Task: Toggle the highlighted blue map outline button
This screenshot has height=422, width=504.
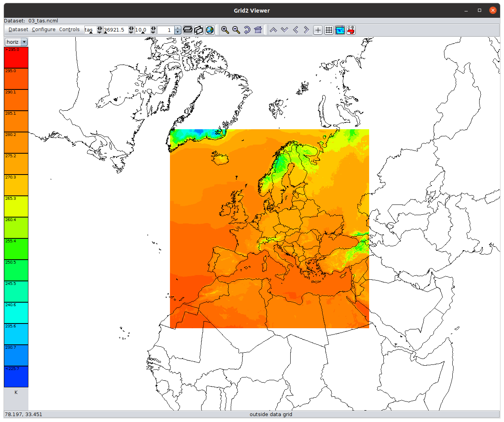Action: point(340,30)
